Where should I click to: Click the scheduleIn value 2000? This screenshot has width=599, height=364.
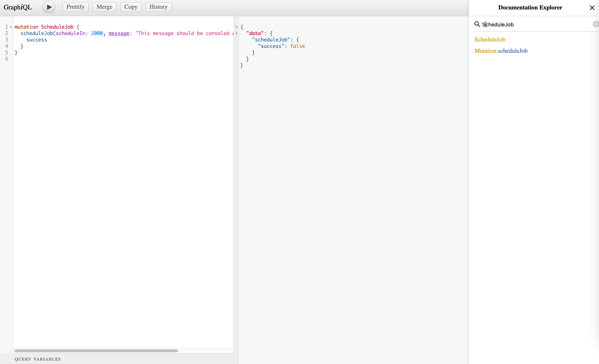coord(97,33)
